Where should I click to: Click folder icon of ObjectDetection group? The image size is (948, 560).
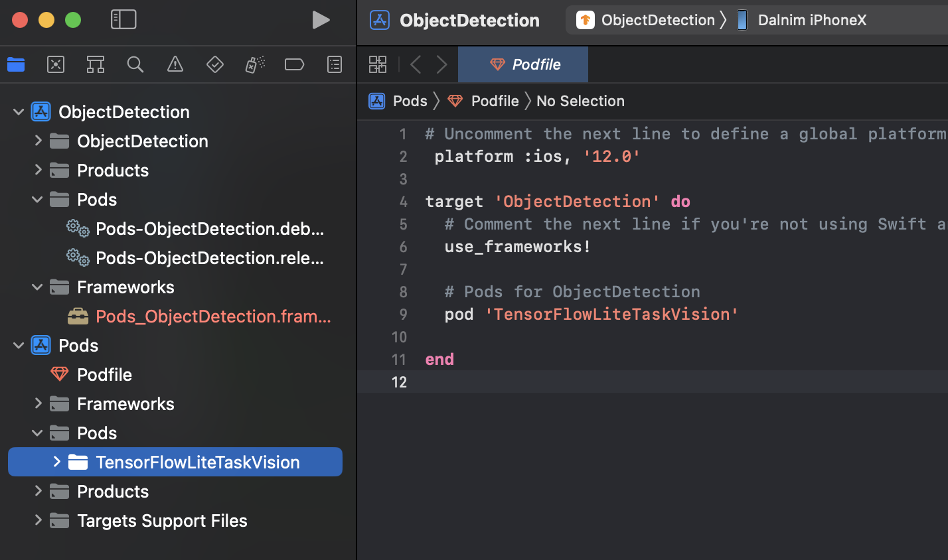tap(60, 141)
